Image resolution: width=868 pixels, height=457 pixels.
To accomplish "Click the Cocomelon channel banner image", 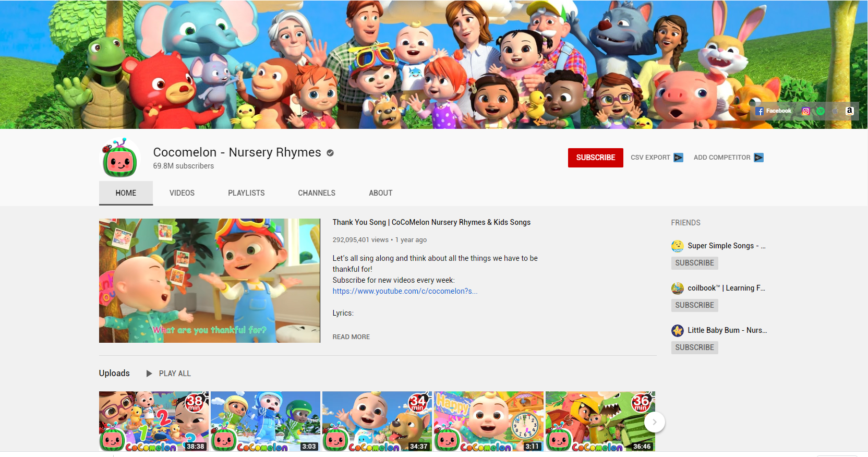I will [x=434, y=64].
